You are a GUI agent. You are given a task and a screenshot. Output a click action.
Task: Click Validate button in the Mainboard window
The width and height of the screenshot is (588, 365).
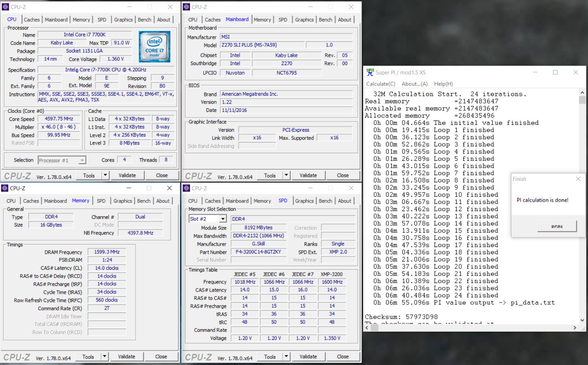pos(308,175)
